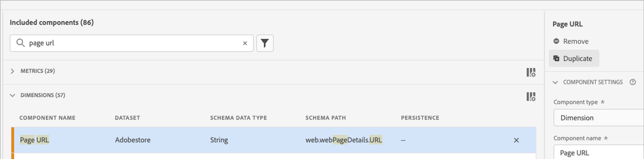Image resolution: width=644 pixels, height=159 pixels.
Task: Click inside the components search field
Action: (x=125, y=43)
